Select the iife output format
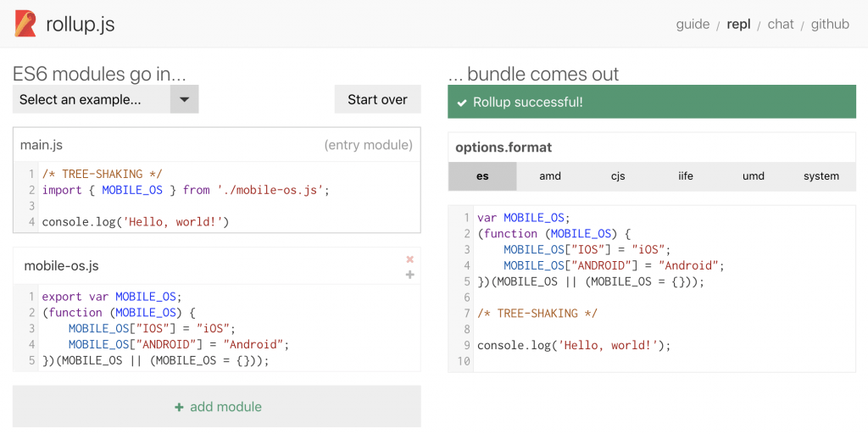 (686, 176)
